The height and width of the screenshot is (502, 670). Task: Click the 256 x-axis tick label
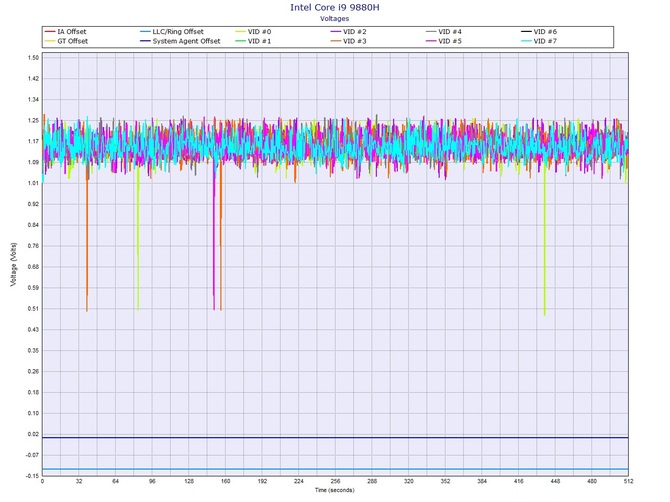[x=335, y=481]
